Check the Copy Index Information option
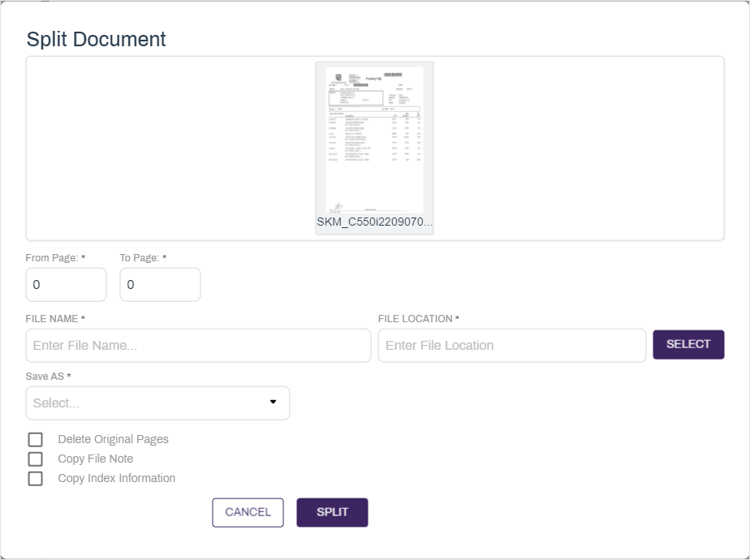This screenshot has height=560, width=750. click(x=36, y=479)
